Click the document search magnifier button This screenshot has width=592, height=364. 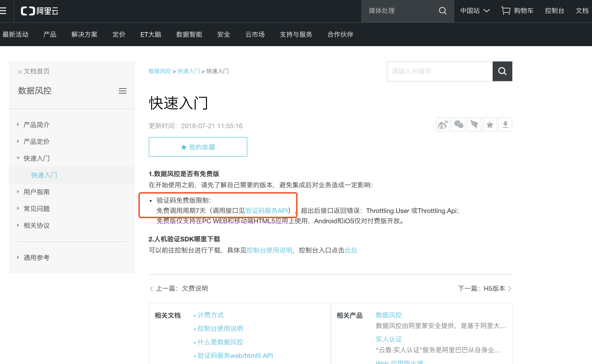click(502, 71)
